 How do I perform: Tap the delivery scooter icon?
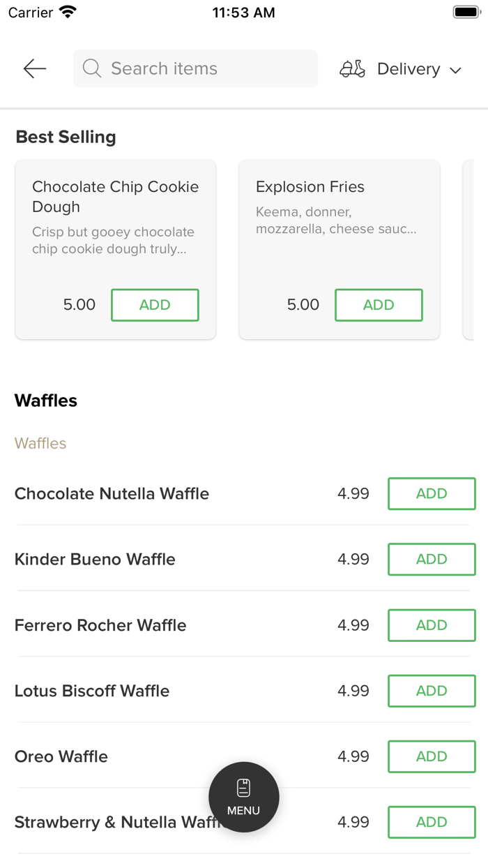click(x=352, y=68)
